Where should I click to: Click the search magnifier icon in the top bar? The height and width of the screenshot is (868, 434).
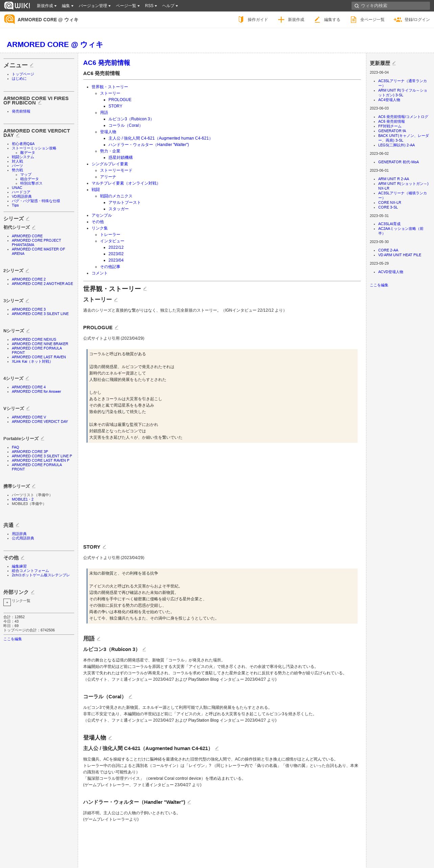(x=356, y=6)
